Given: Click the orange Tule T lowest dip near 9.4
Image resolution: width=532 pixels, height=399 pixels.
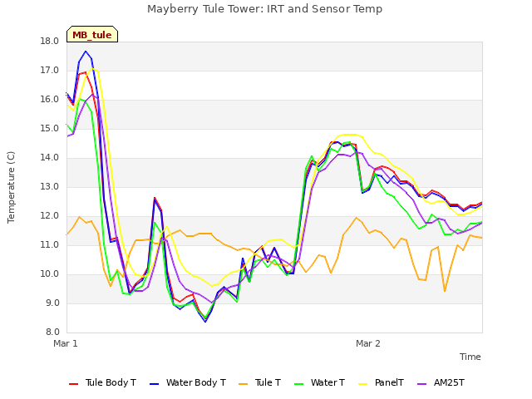Looking at the screenshot, I should pos(445,291).
